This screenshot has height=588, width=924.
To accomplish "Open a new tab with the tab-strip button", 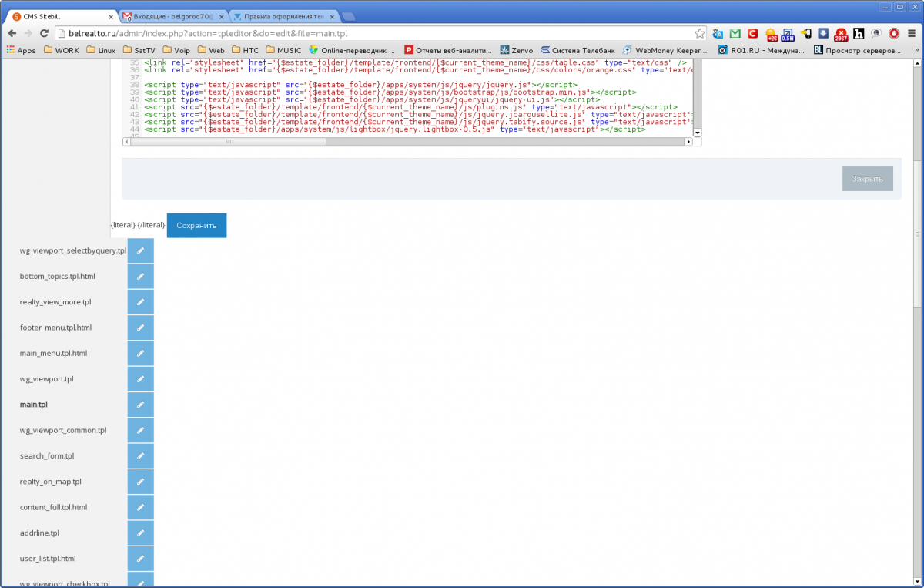I will coord(348,16).
